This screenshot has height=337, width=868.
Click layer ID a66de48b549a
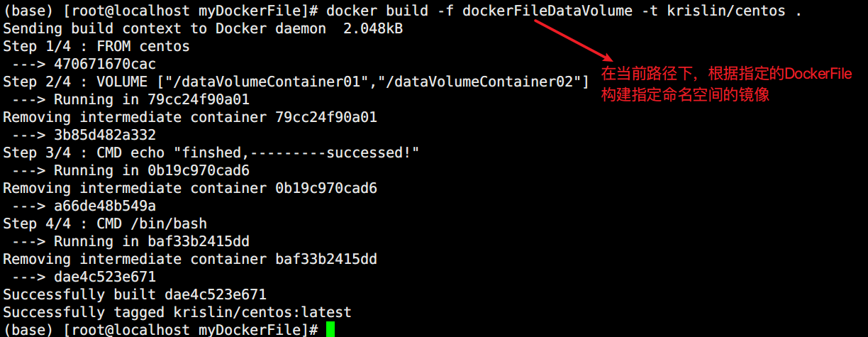(x=105, y=206)
